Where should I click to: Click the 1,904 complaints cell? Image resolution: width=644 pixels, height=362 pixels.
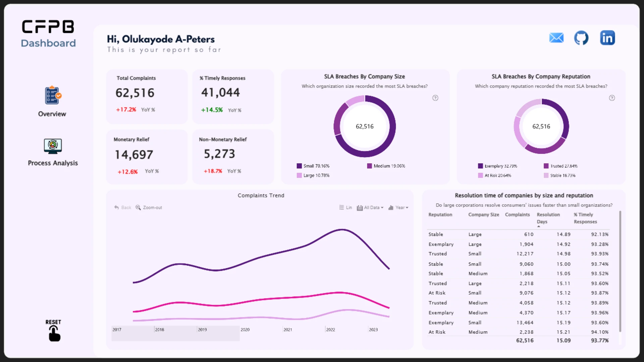(526, 244)
